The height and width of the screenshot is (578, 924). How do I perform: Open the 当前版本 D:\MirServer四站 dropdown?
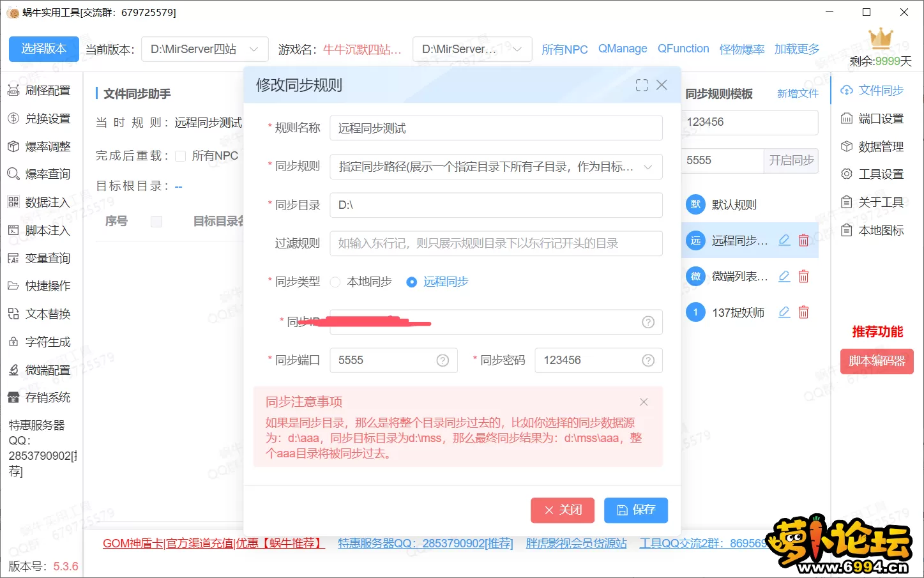tap(204, 49)
